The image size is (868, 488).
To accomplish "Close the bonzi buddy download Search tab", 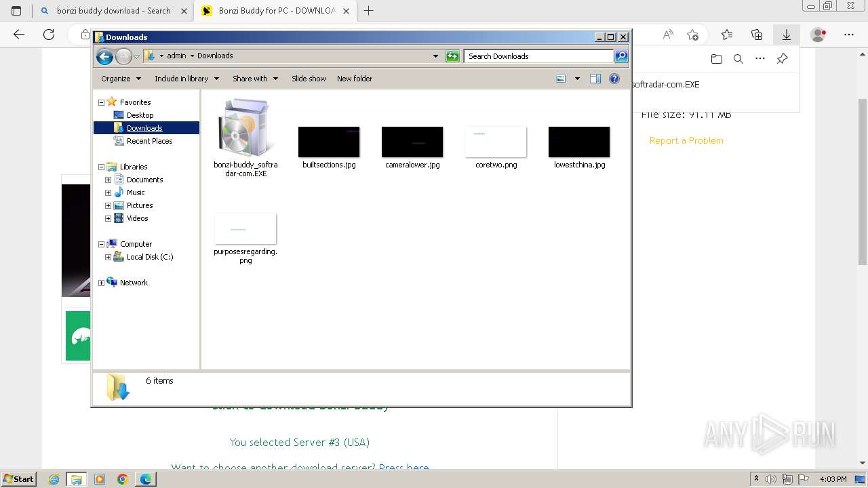I will pyautogui.click(x=184, y=11).
